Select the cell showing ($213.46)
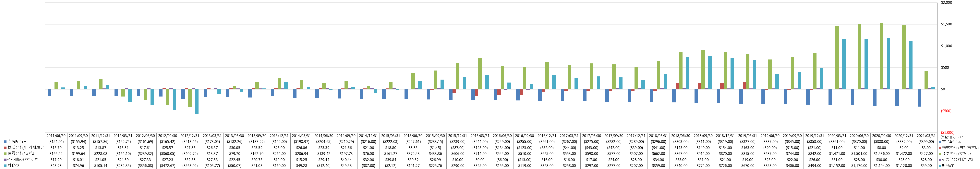The height and width of the screenshot is (169, 980). click(x=190, y=142)
